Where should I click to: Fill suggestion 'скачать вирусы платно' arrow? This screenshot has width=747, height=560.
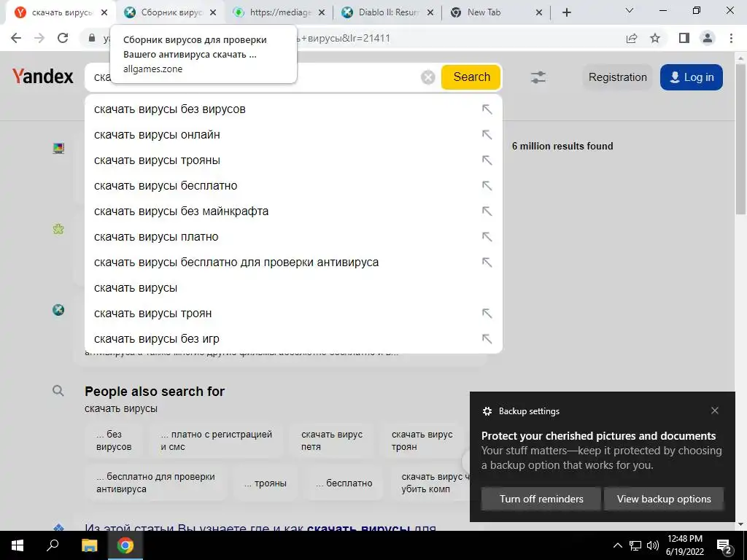487,237
